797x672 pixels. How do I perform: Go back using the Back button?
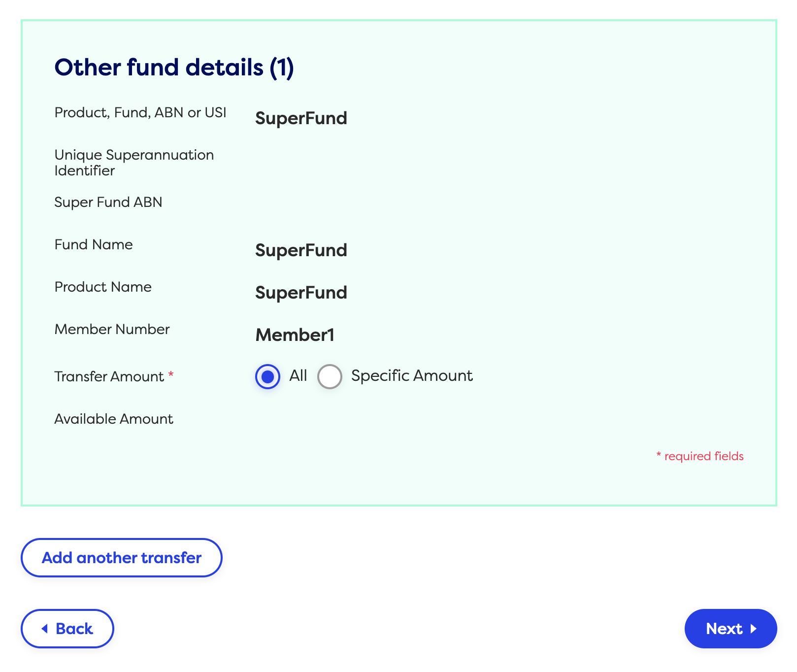[67, 629]
